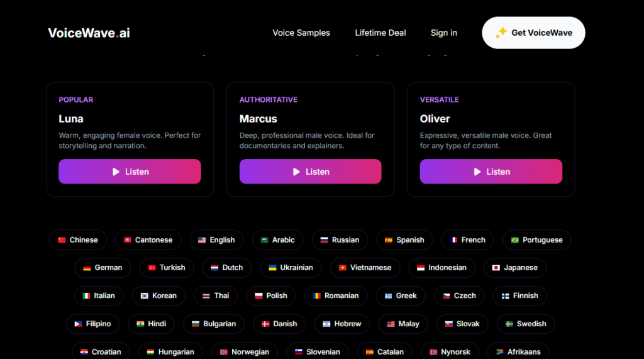Choose the Romanian language chip
644x359 pixels.
pos(336,295)
